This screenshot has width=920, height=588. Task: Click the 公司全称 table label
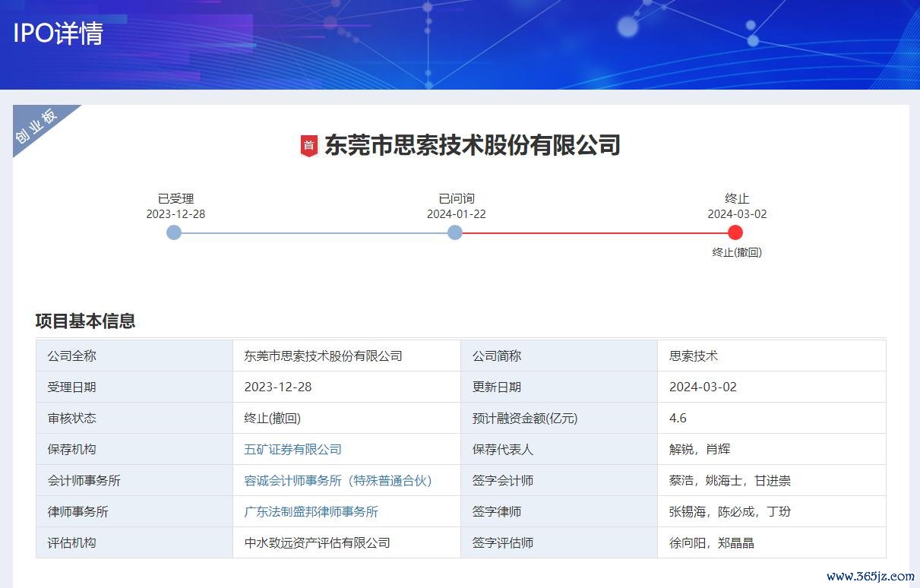click(x=72, y=356)
